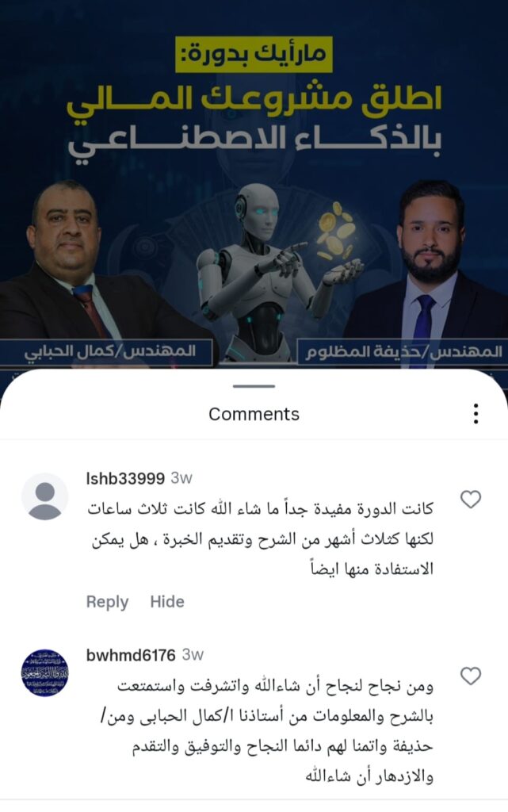Tap the yellow course title banner

[254, 54]
